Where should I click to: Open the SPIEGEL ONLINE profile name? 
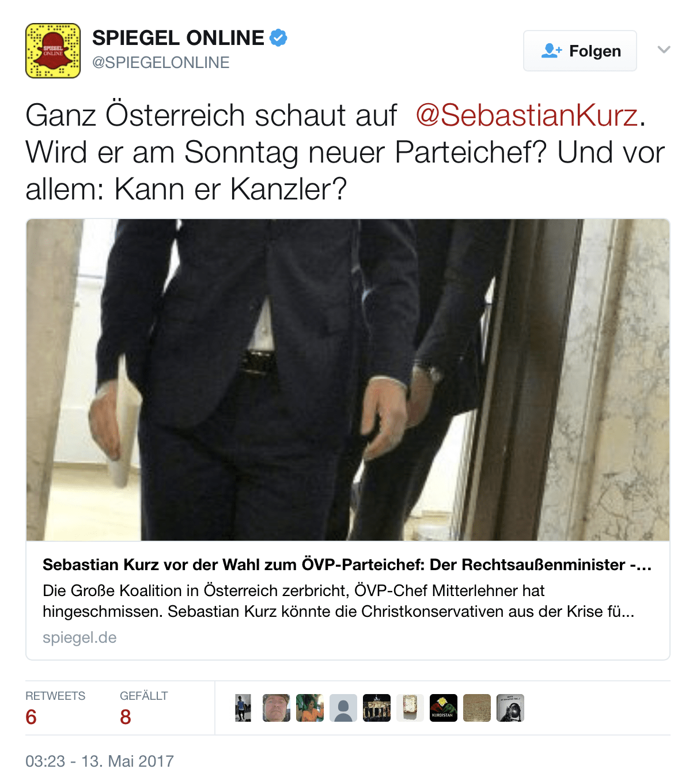tap(178, 38)
